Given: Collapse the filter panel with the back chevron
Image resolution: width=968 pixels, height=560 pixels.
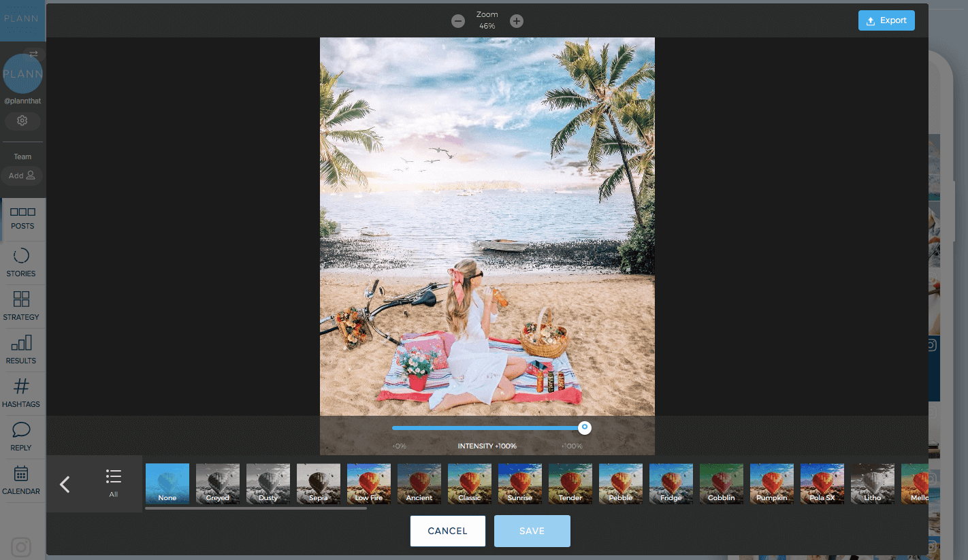Looking at the screenshot, I should click(x=65, y=484).
